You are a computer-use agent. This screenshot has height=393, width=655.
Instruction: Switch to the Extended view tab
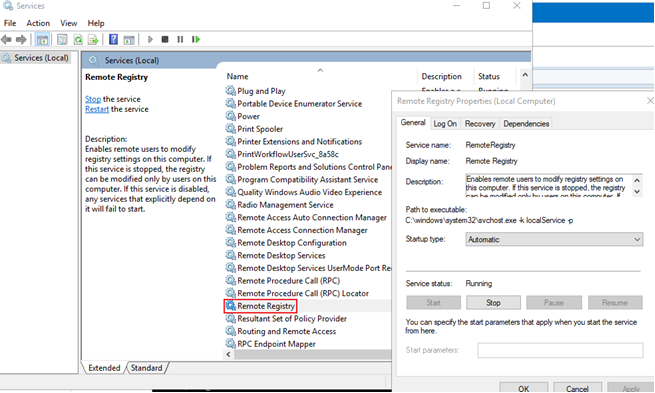coord(104,368)
